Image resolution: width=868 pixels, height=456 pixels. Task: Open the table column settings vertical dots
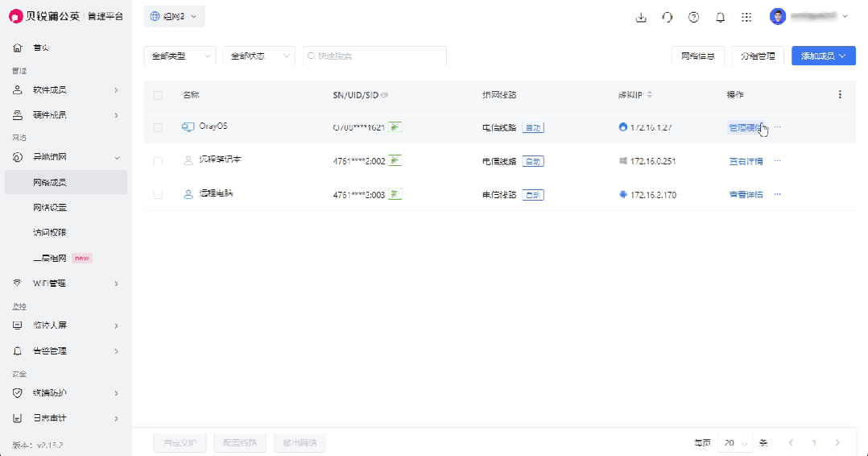click(x=840, y=95)
